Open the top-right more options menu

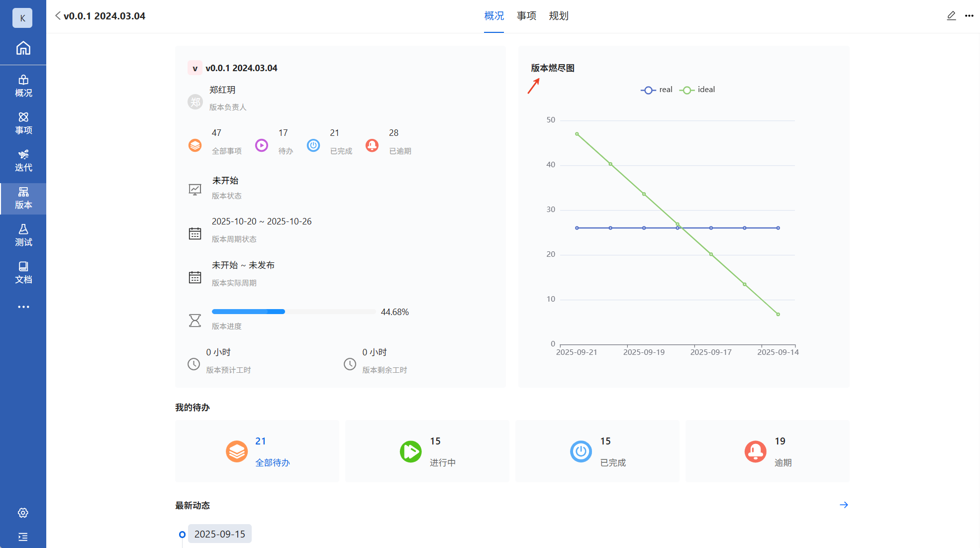[x=969, y=16]
